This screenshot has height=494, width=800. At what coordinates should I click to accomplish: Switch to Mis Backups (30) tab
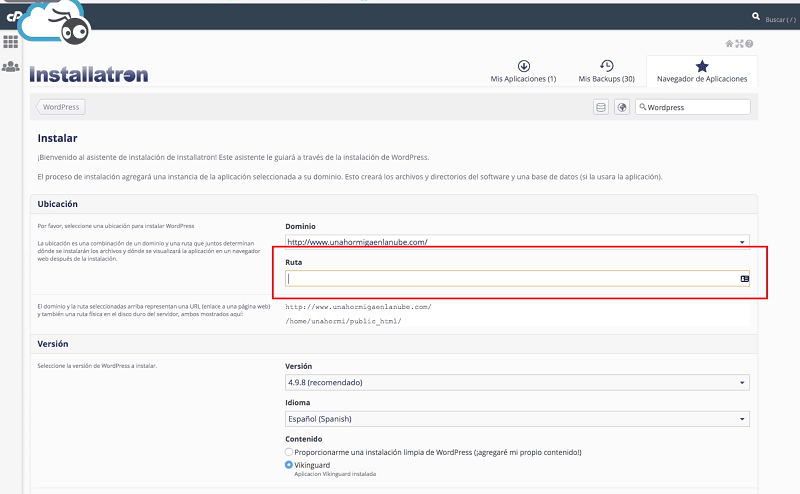click(606, 71)
